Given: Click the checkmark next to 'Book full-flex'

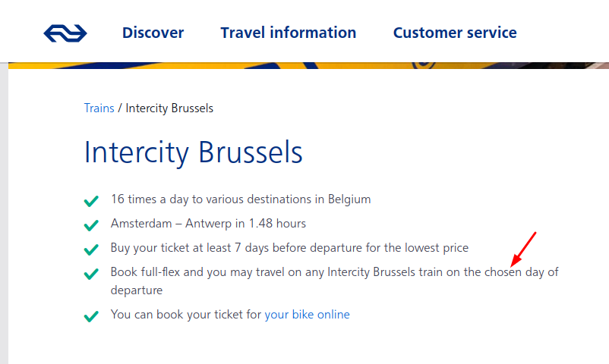Looking at the screenshot, I should click(x=91, y=273).
